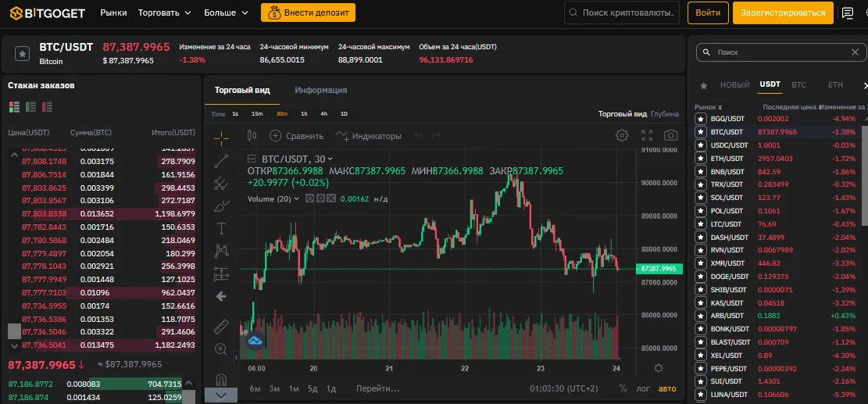Sort market list by Рынок column

coord(709,107)
